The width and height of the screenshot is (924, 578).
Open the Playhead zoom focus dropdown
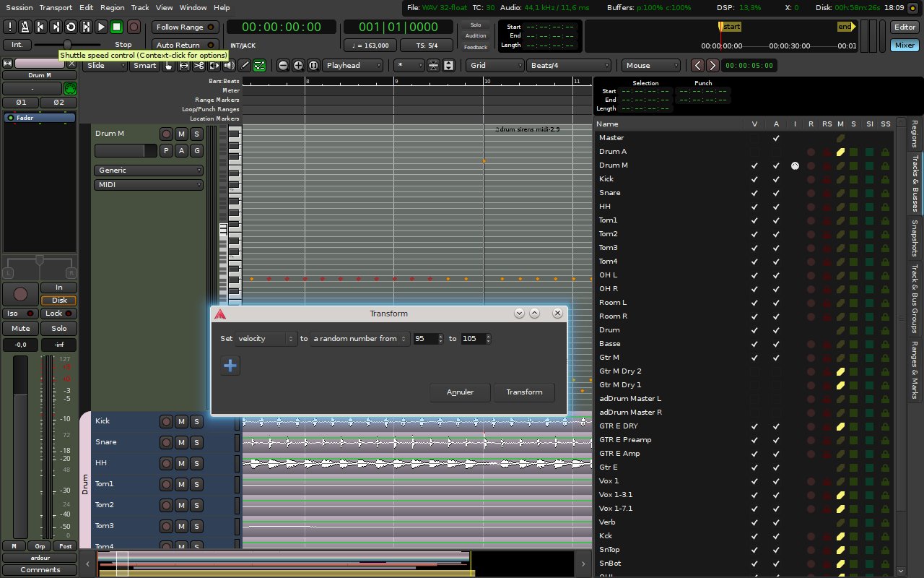coord(353,66)
